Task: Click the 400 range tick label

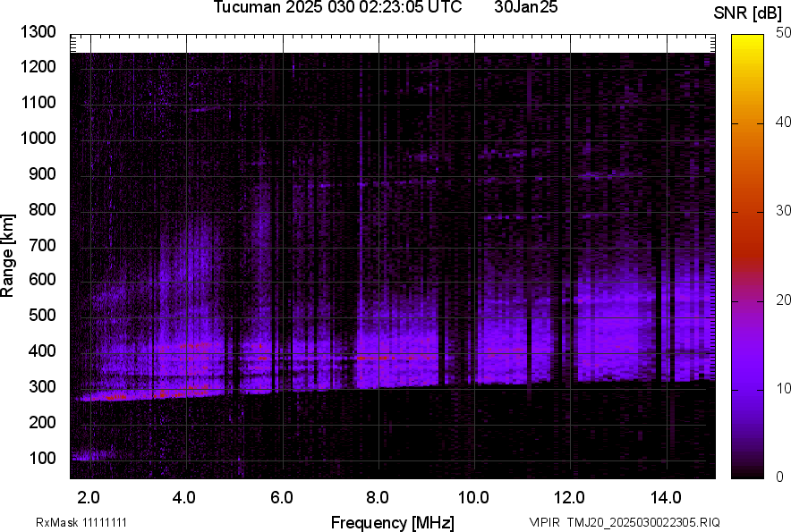Action: tap(42, 351)
